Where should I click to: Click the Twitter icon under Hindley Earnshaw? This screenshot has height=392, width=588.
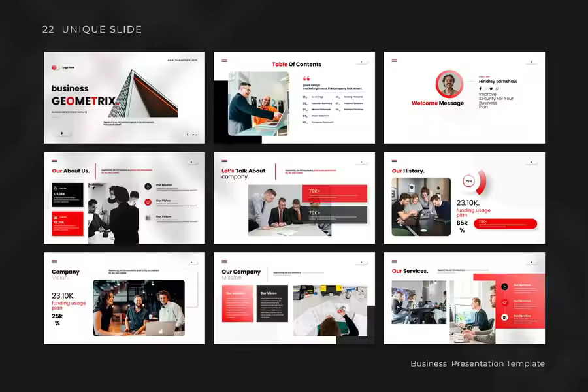(x=489, y=88)
